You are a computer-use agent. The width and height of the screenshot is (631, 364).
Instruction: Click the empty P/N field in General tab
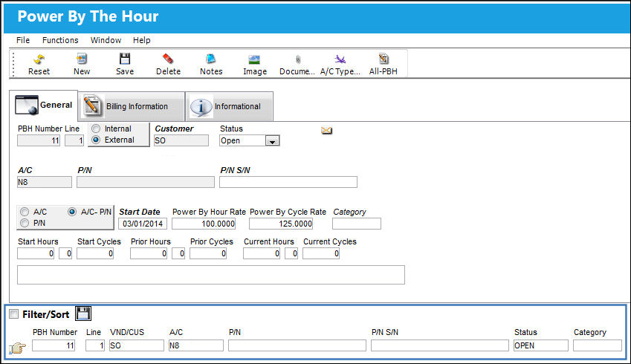point(146,182)
